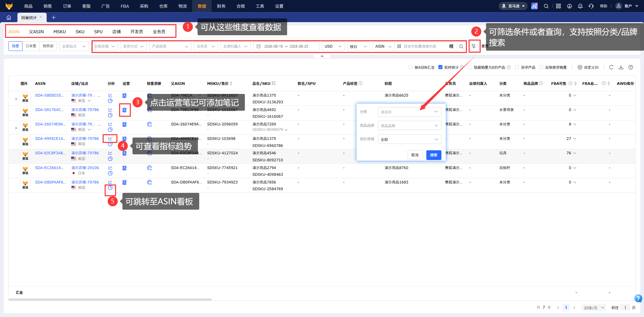Open 分类 dropdown in filter popup
Image resolution: width=644 pixels, height=317 pixels.
pos(410,112)
